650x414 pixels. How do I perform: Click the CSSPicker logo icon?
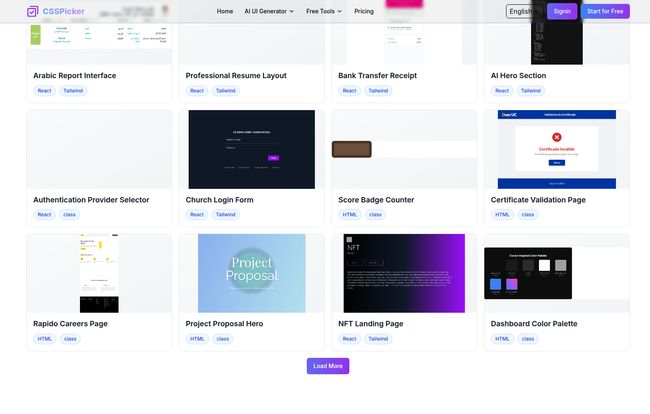(x=32, y=11)
